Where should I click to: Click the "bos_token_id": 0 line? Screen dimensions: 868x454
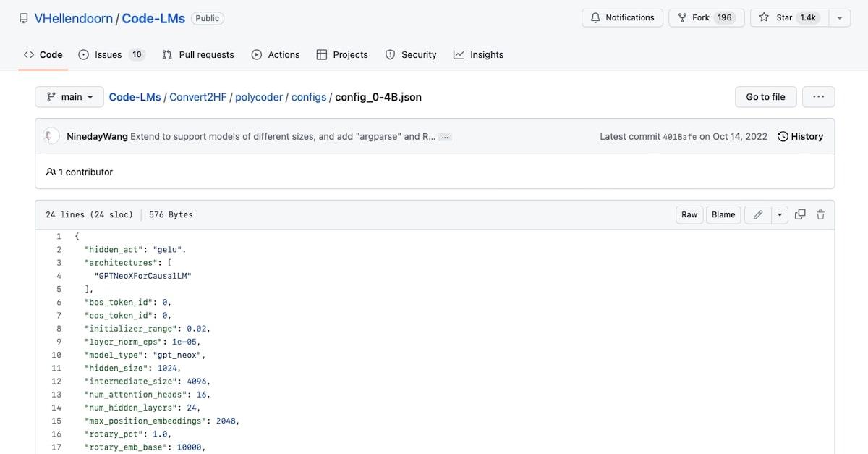128,302
